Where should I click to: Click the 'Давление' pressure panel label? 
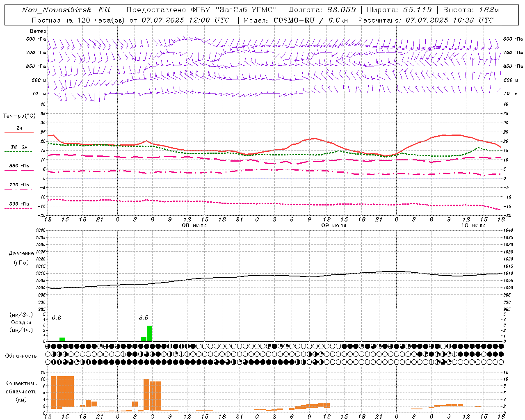click(21, 253)
